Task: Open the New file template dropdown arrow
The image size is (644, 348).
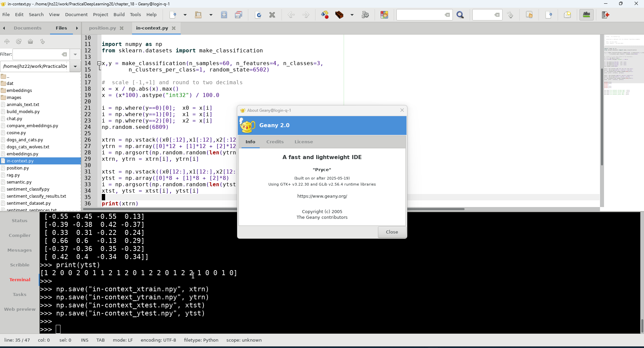Action: pos(185,15)
